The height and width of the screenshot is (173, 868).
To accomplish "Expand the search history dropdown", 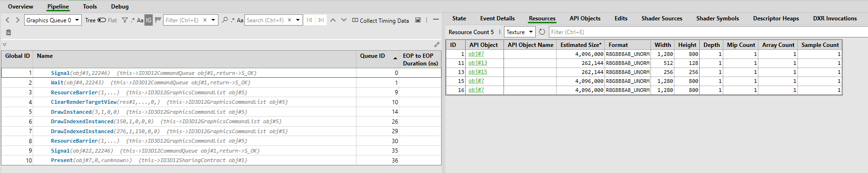I will (x=298, y=20).
